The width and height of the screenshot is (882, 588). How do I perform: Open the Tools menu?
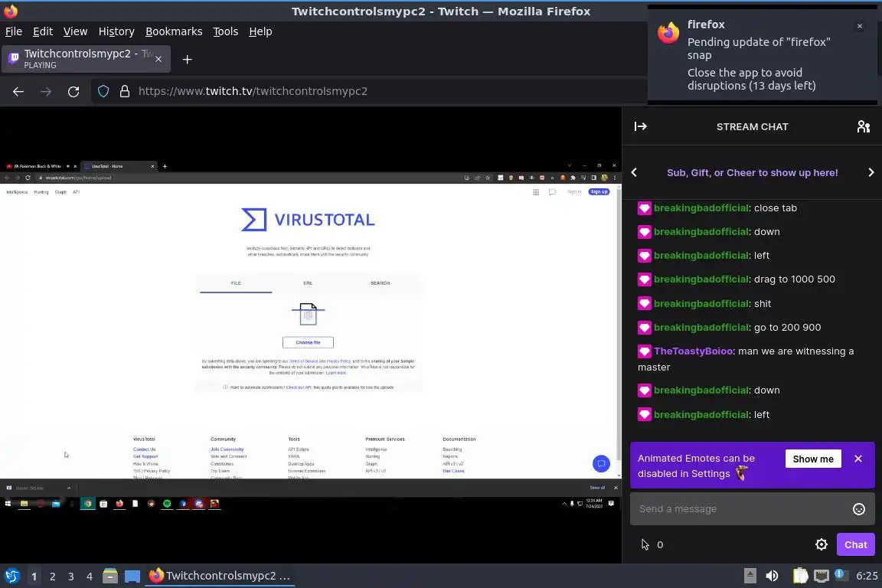click(x=226, y=31)
